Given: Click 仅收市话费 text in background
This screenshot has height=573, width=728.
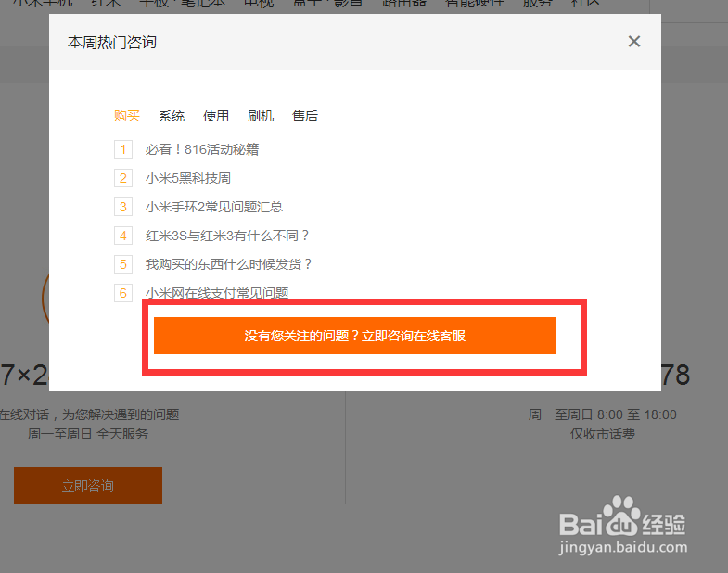Looking at the screenshot, I should coord(603,434).
